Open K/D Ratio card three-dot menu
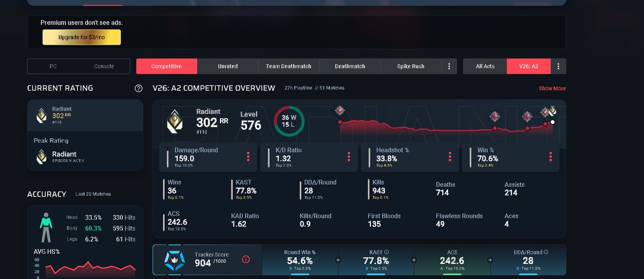This screenshot has height=279, width=644. tap(349, 157)
